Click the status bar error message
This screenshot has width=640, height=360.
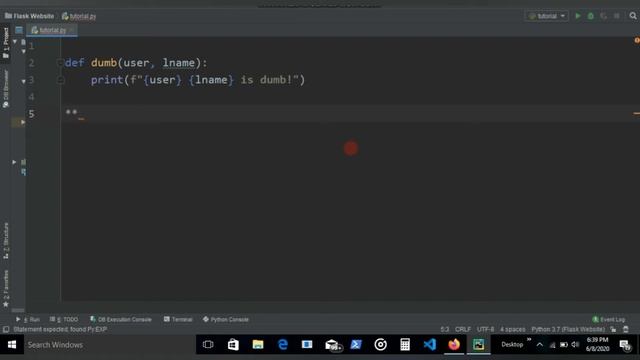pos(60,329)
